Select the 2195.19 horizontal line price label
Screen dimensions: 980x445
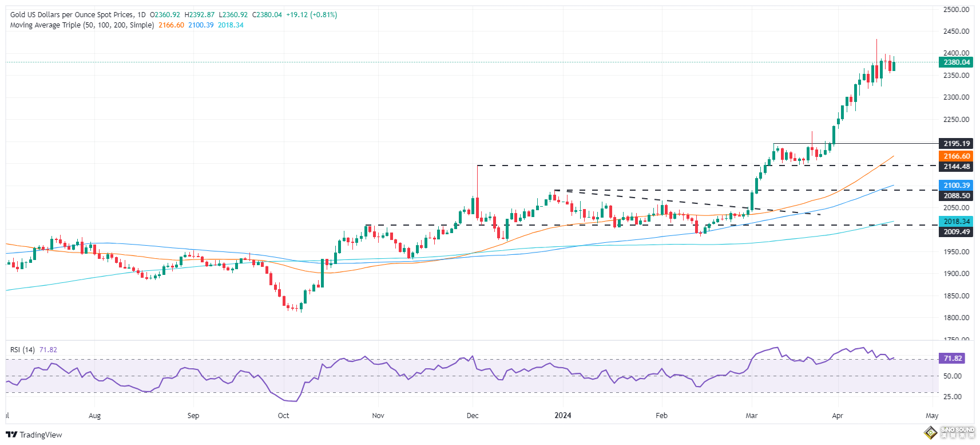(956, 144)
